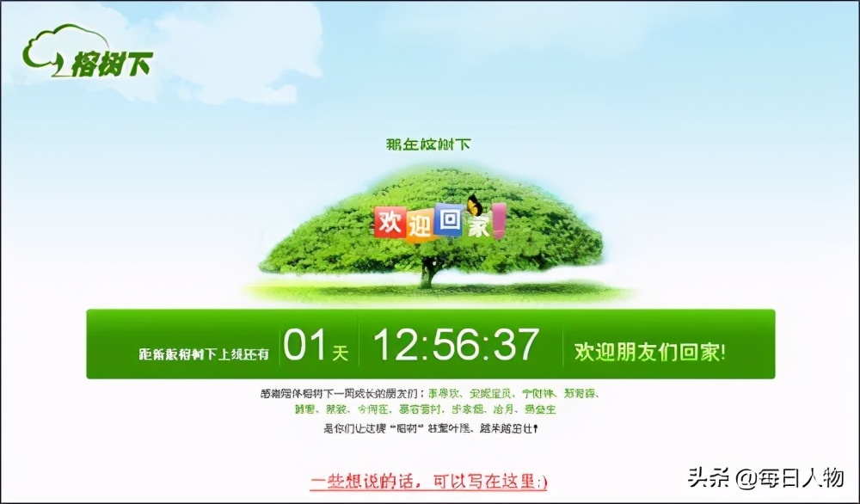Screen dimensions: 860x504
Task: Click the orange 欢 tile in the banner
Action: [389, 223]
